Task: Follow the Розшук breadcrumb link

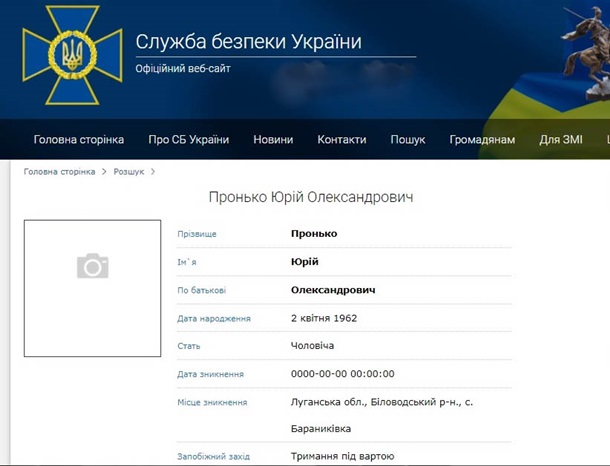Action: [128, 172]
